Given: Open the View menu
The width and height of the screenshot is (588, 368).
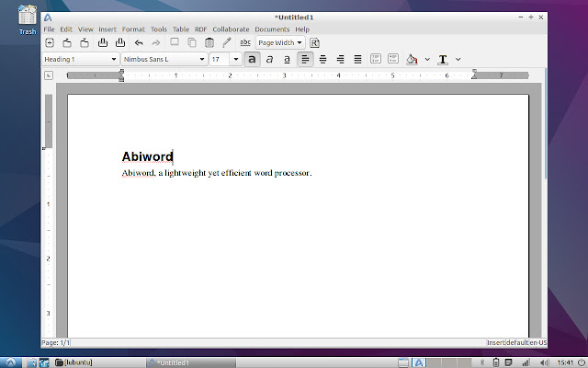Looking at the screenshot, I should click(x=85, y=29).
